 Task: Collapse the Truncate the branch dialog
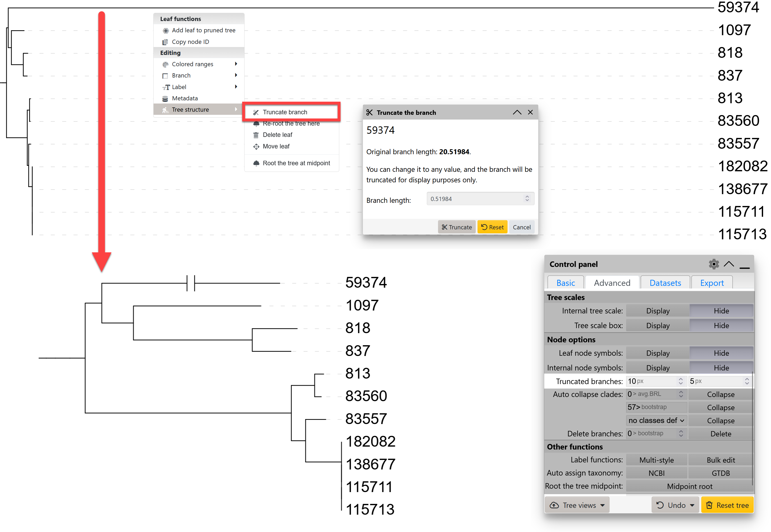(x=517, y=112)
